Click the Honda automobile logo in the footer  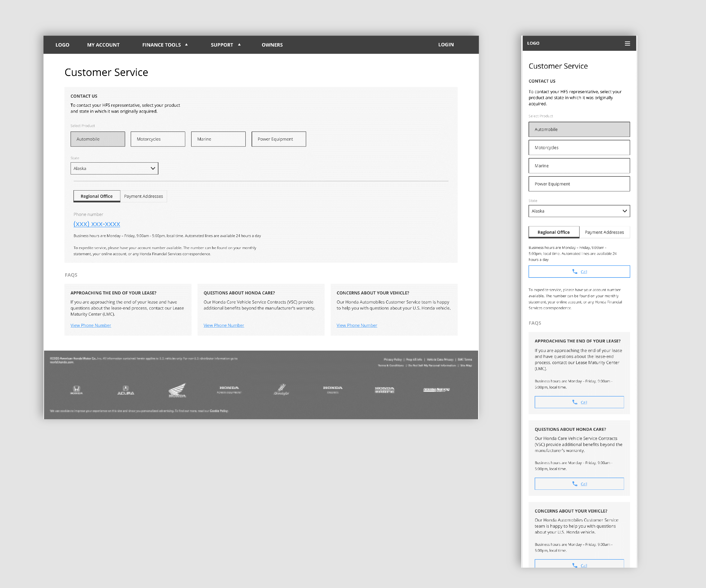pyautogui.click(x=76, y=390)
